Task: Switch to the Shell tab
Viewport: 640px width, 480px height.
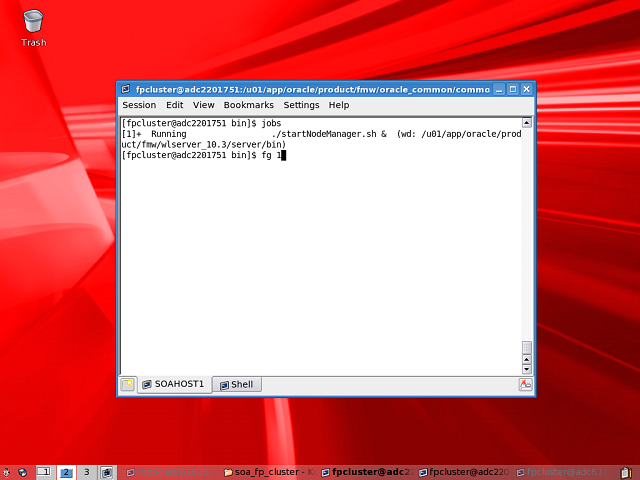Action: 237,384
